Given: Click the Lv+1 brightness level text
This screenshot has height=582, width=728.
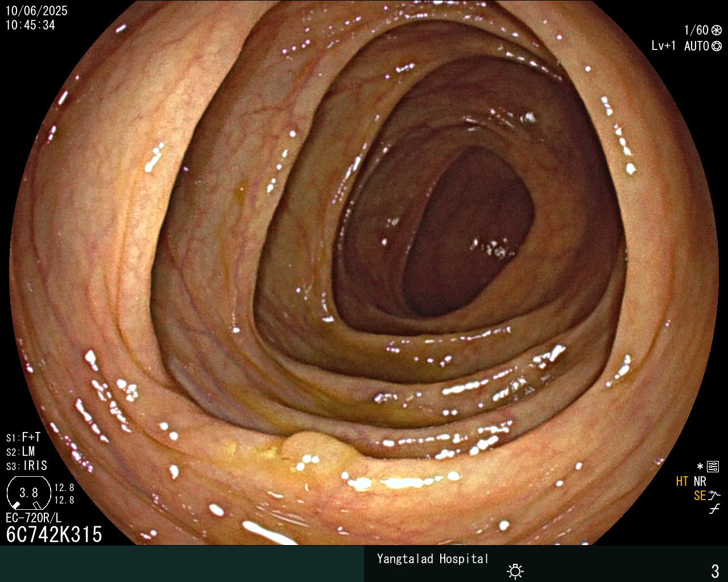Looking at the screenshot, I should [x=664, y=46].
